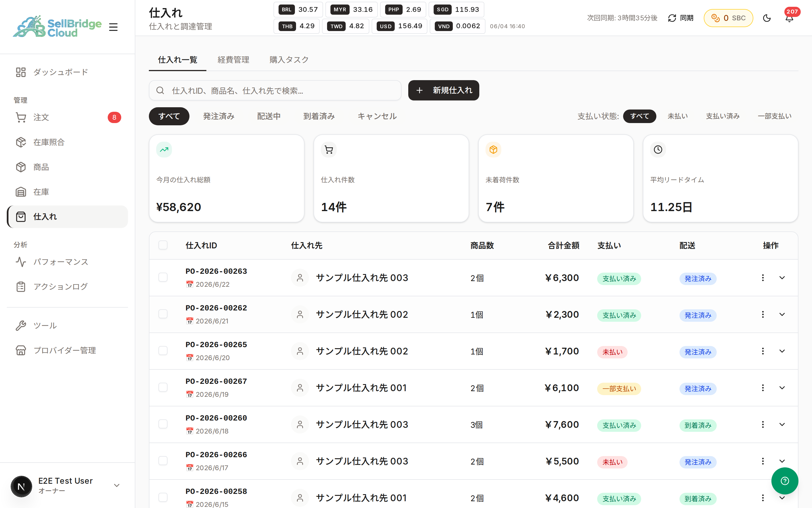Go to 在庫照合 in sidebar
812x508 pixels.
67,142
